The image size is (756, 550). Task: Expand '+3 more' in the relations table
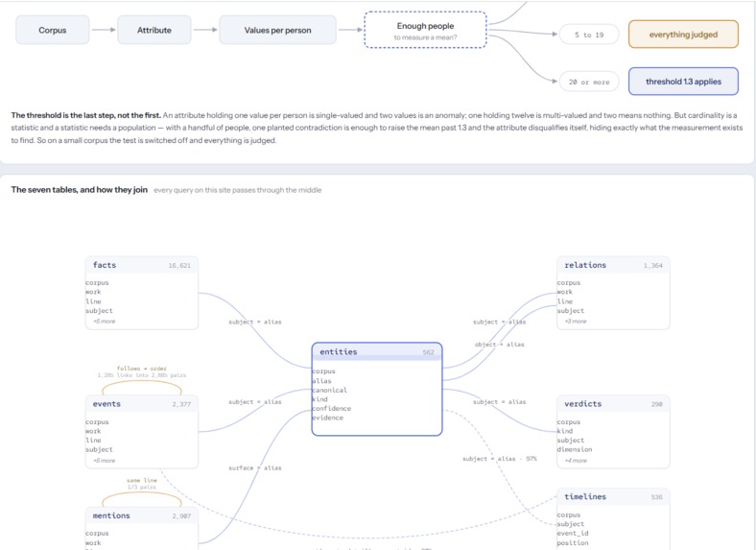[x=576, y=322]
